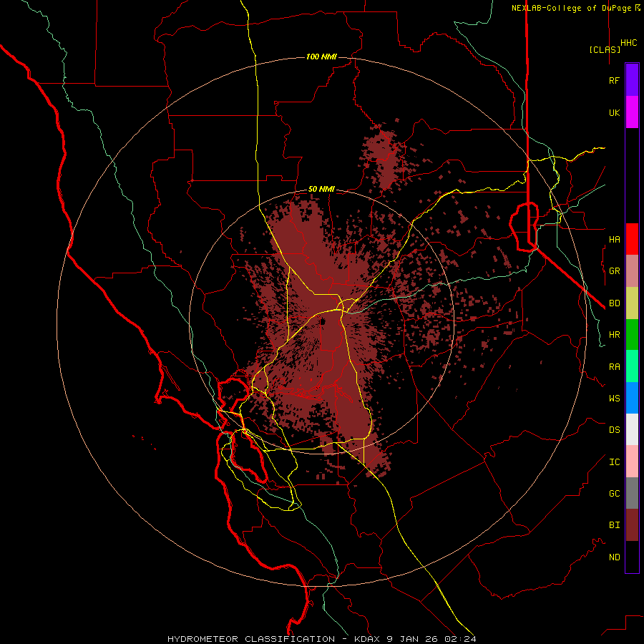Click the GC legend label
The height and width of the screenshot is (644, 644).
614,494
